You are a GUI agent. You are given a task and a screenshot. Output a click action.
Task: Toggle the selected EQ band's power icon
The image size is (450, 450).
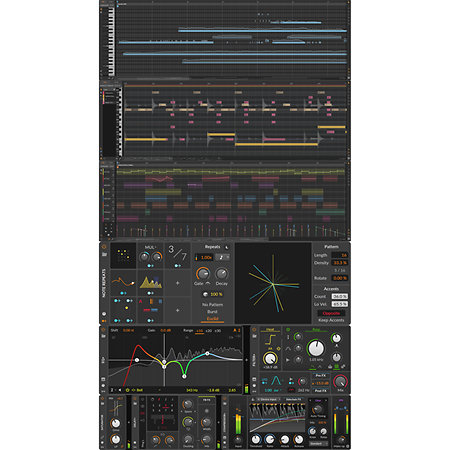[x=127, y=390]
